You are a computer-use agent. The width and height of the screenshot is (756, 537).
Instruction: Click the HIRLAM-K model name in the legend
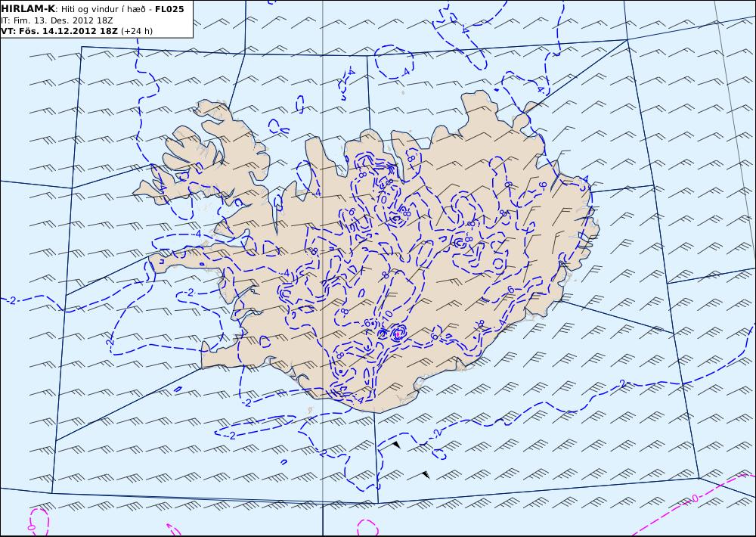click(x=28, y=9)
